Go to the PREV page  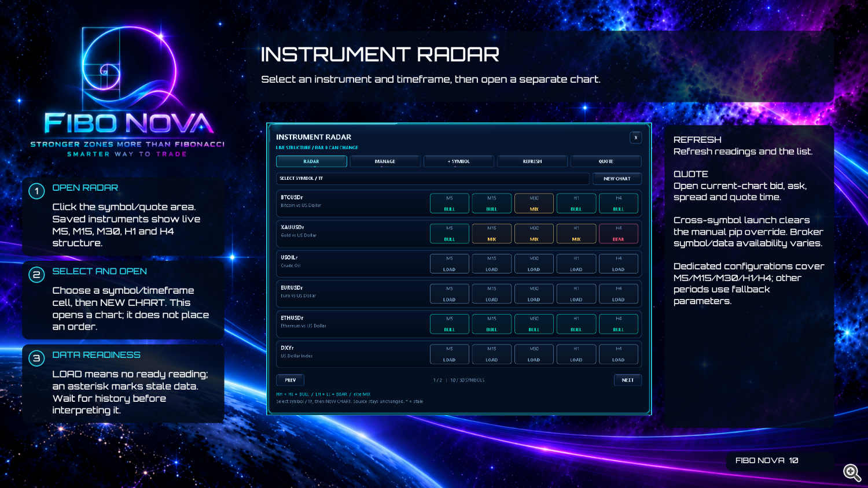[290, 380]
